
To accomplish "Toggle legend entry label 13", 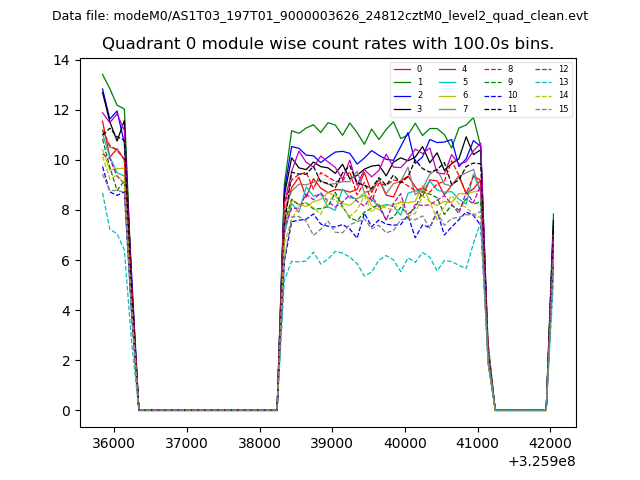I will [563, 82].
